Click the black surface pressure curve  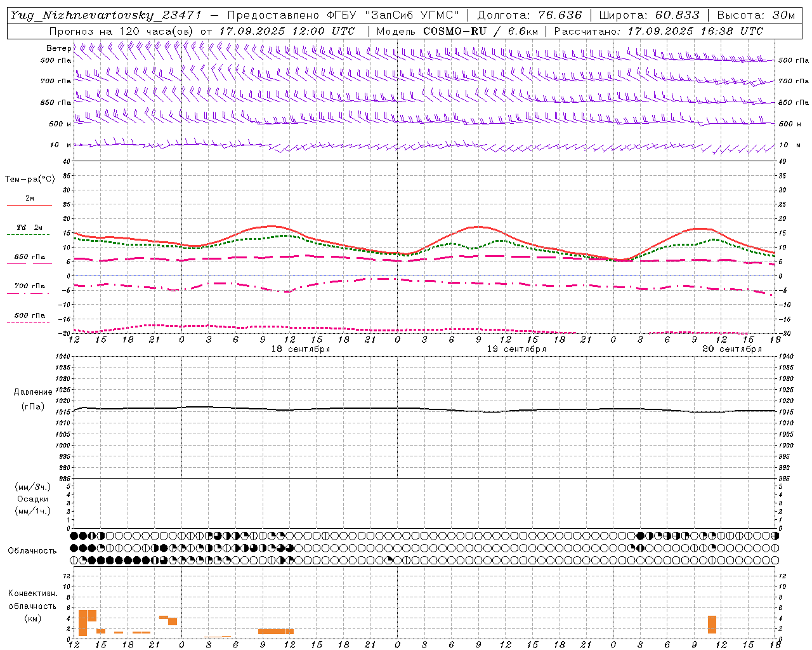click(424, 409)
